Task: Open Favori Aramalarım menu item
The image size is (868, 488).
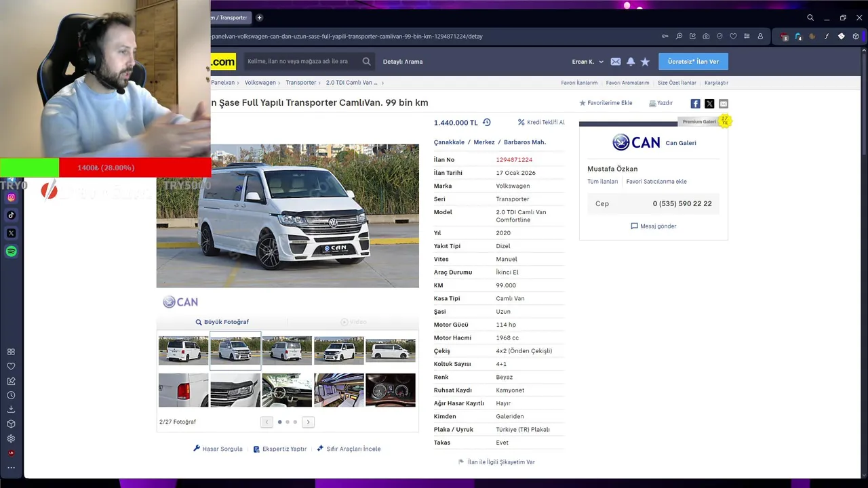Action: pyautogui.click(x=627, y=83)
